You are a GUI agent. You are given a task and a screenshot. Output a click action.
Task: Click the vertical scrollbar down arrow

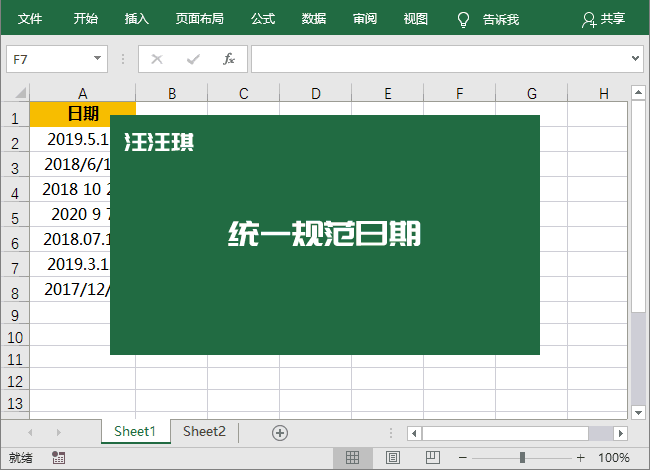point(638,412)
